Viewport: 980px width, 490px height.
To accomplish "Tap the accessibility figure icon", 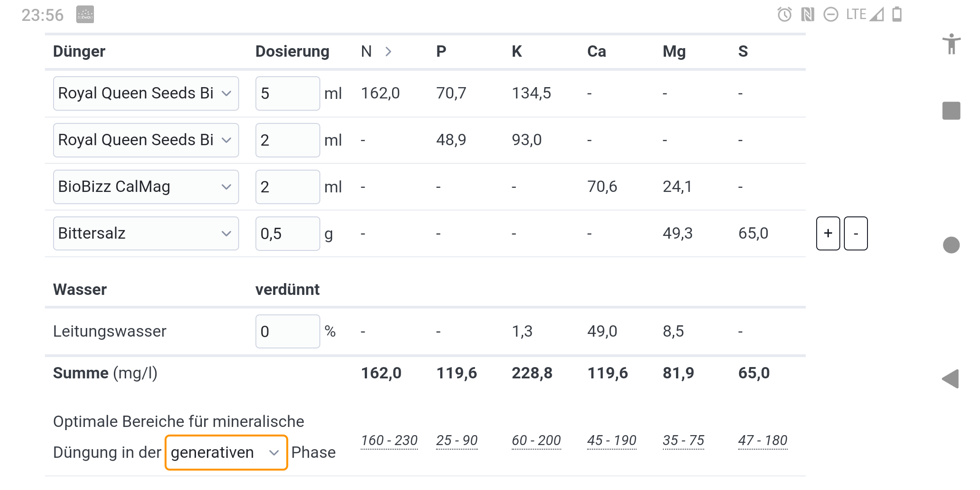I will pyautogui.click(x=951, y=44).
